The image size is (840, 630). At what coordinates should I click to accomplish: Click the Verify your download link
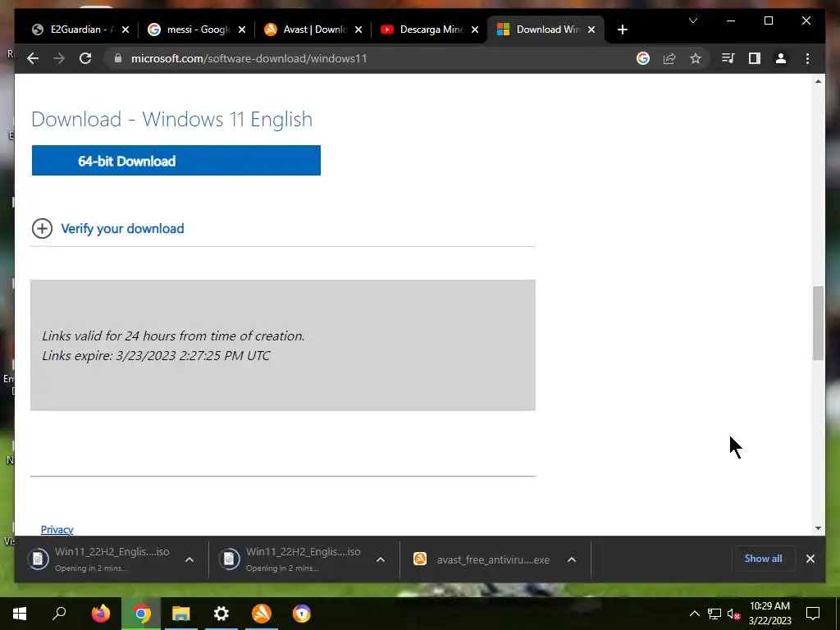123,229
